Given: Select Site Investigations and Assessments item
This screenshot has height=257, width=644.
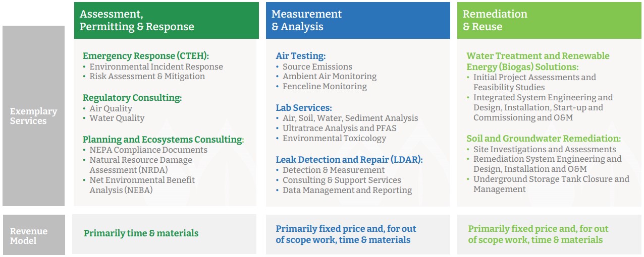Looking at the screenshot, I should [x=545, y=149].
